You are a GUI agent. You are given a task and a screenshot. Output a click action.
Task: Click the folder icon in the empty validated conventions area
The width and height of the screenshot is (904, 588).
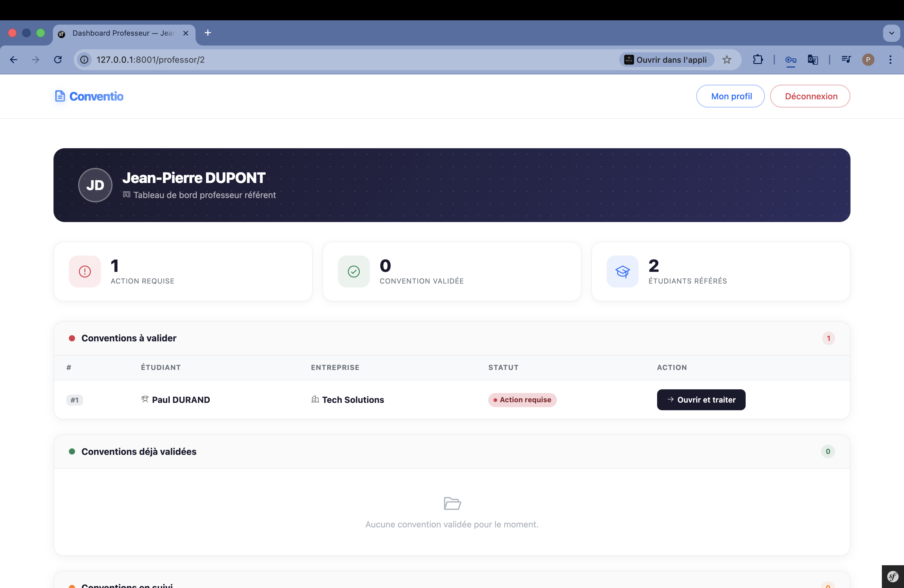point(452,503)
